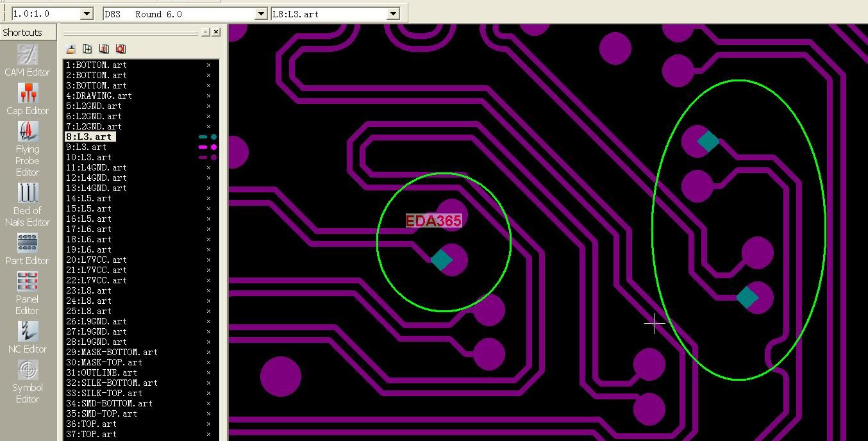Click the add-layer icon with plus sign
Viewport: 868px width, 441px height.
tap(87, 49)
